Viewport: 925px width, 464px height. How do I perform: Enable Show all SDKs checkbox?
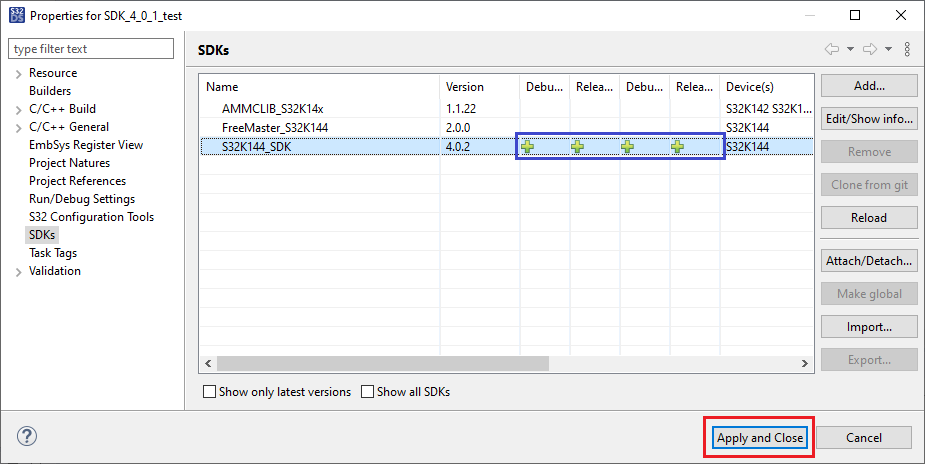tap(367, 391)
